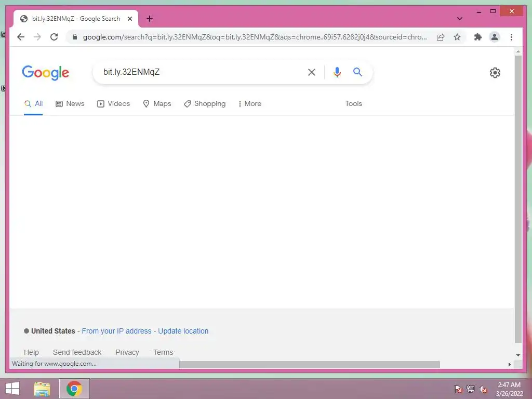Click the Update location link
The height and width of the screenshot is (399, 532).
[183, 331]
